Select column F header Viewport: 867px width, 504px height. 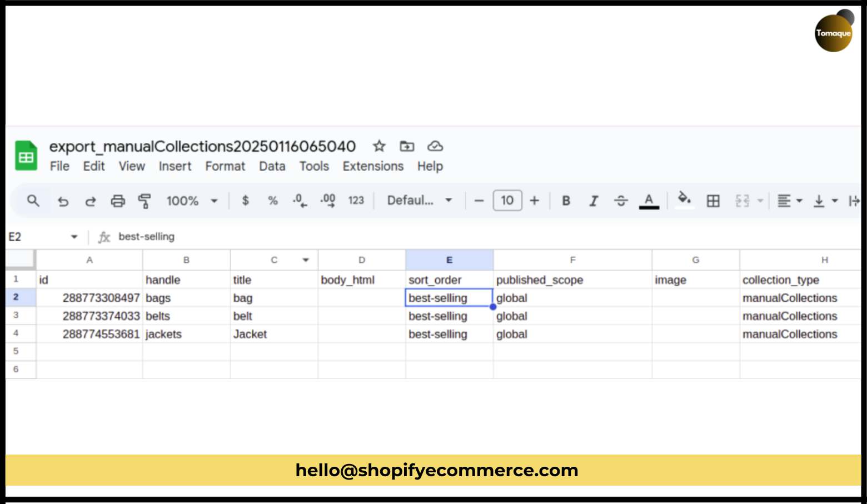click(572, 260)
